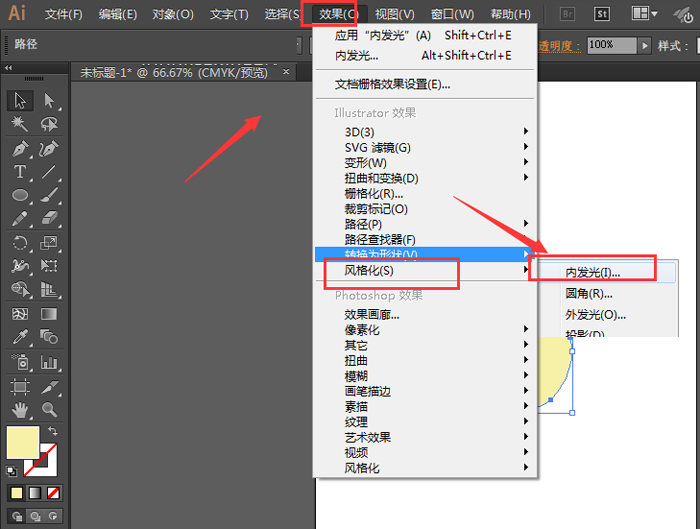Open the 帮助(H) menu
The image size is (700, 529).
511,14
